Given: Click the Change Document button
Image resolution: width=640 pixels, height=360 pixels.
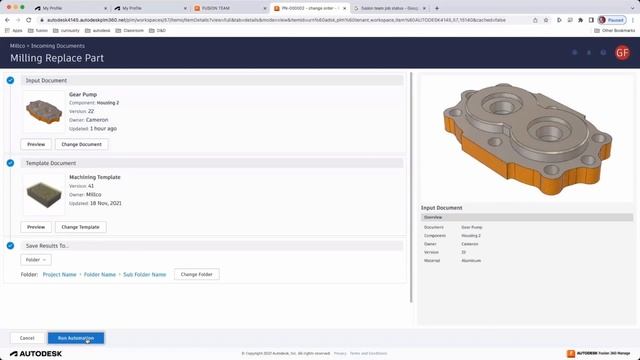Looking at the screenshot, I should click(82, 144).
